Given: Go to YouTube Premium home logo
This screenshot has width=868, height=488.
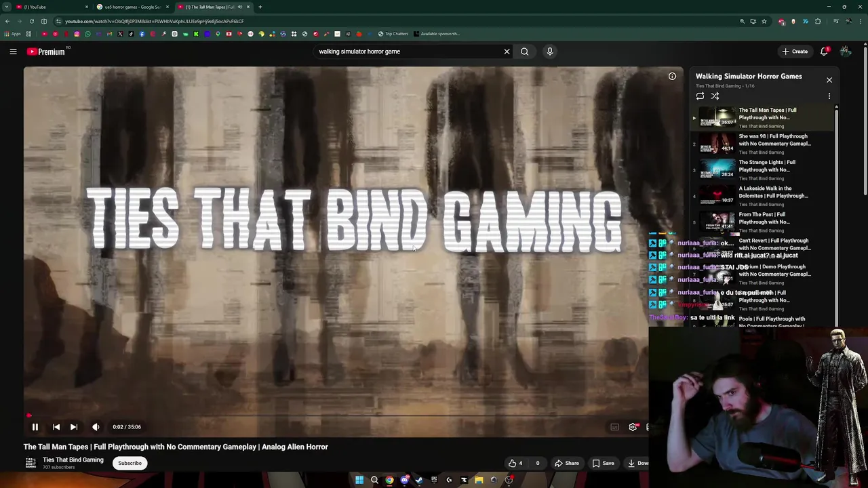Looking at the screenshot, I should tap(46, 52).
